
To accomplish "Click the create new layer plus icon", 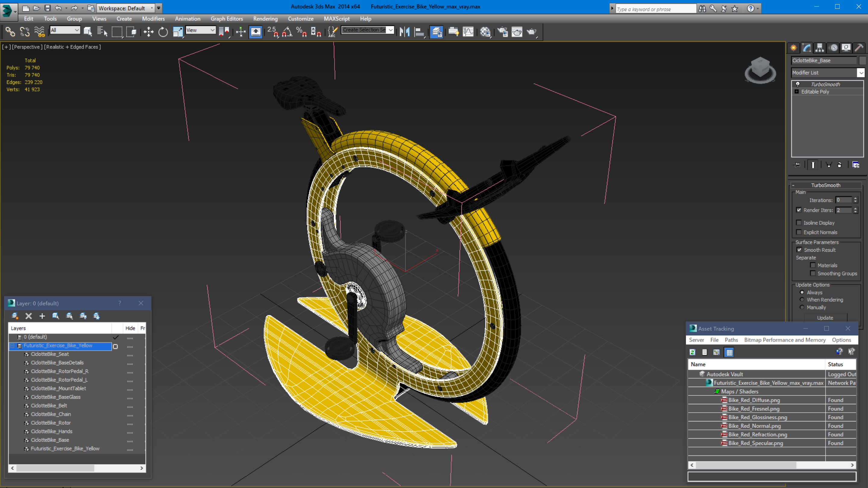I will coord(42,316).
